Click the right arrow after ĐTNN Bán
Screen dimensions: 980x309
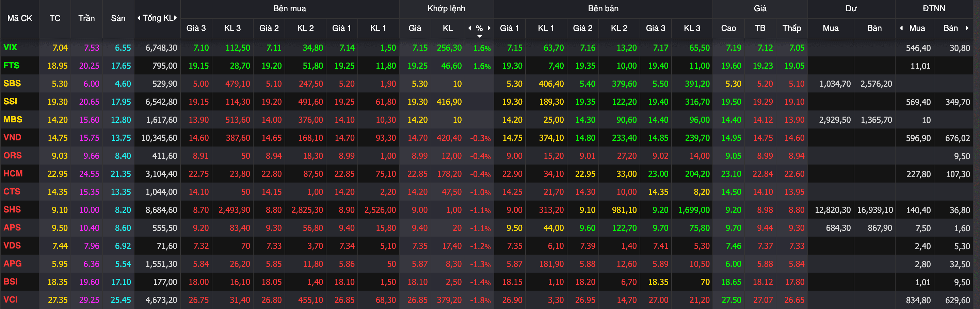[x=967, y=28]
